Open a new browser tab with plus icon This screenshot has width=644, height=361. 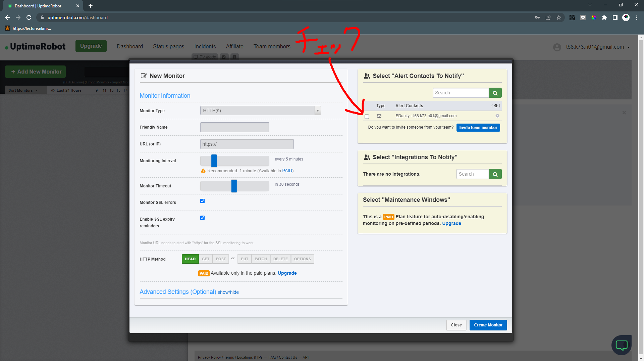(91, 6)
